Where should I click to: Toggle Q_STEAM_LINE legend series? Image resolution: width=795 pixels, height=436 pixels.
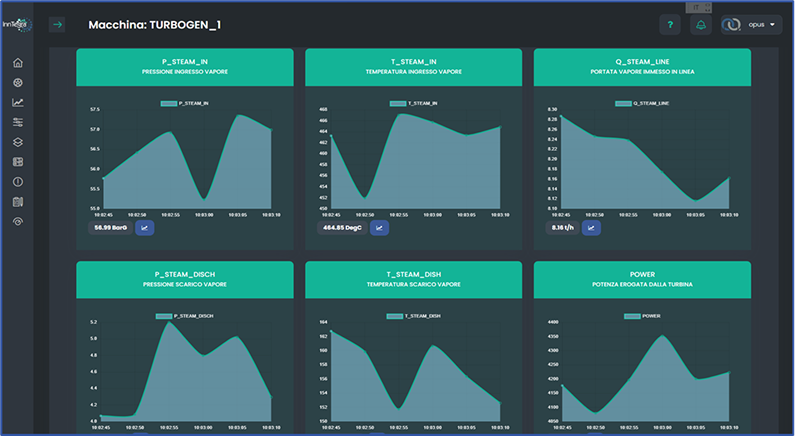click(642, 103)
